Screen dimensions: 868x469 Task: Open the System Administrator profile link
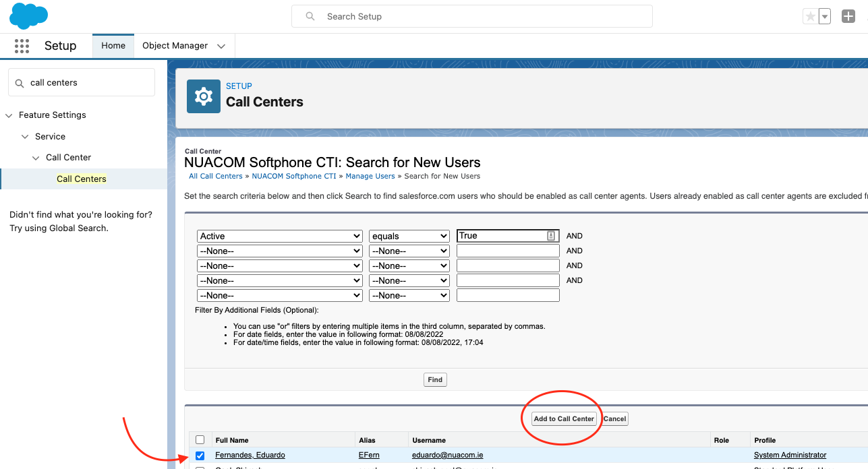coord(790,456)
